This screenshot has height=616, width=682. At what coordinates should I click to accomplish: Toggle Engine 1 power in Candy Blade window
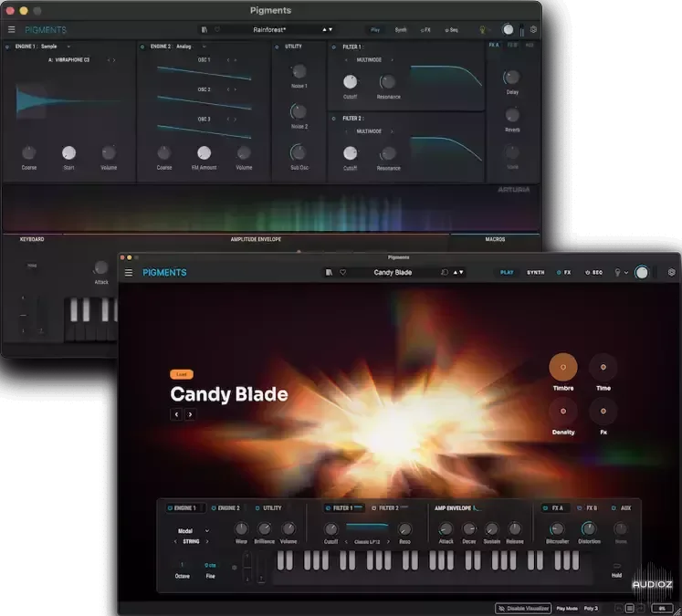(170, 507)
